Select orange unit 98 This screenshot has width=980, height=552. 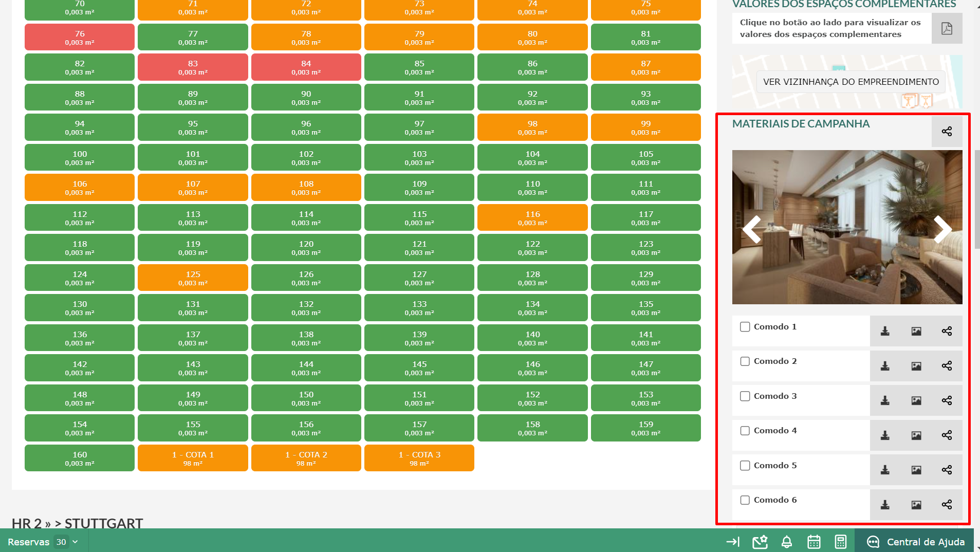coord(532,127)
